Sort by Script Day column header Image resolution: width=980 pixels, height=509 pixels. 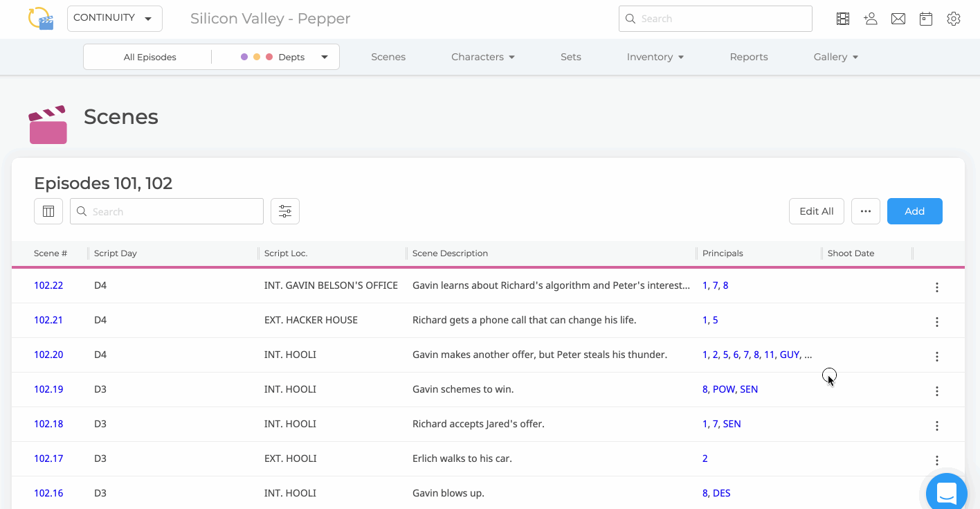point(116,253)
